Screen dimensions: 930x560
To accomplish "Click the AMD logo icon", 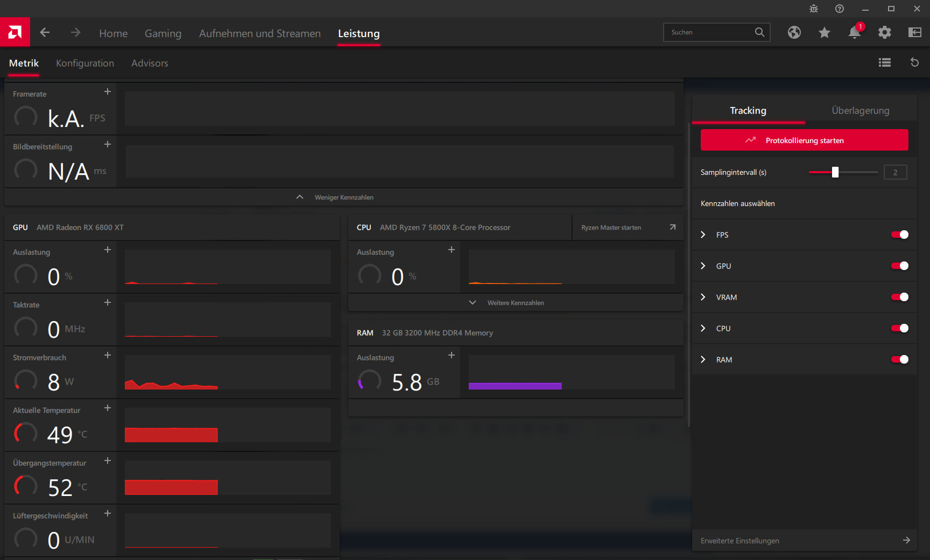I will tap(15, 32).
